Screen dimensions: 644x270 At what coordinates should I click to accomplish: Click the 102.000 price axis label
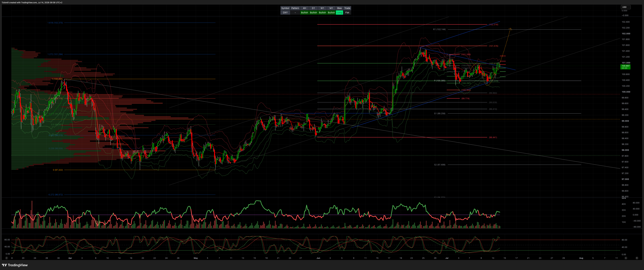point(626,34)
